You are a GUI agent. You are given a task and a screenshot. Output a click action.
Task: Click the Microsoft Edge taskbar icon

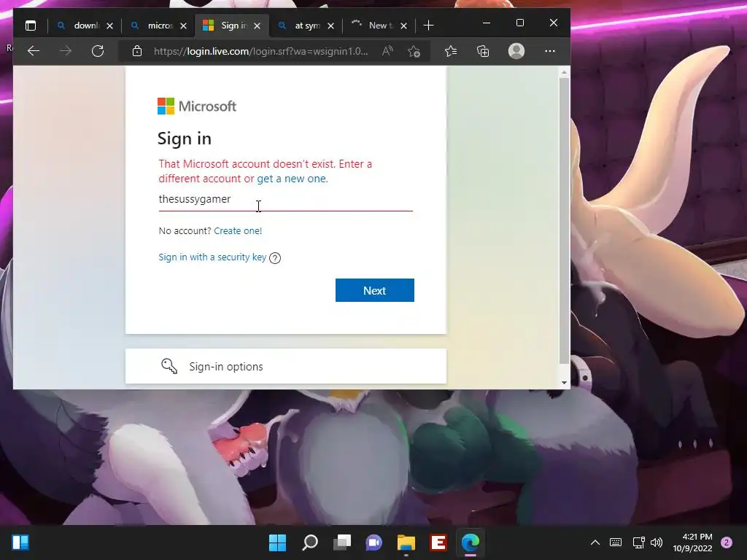pos(471,542)
